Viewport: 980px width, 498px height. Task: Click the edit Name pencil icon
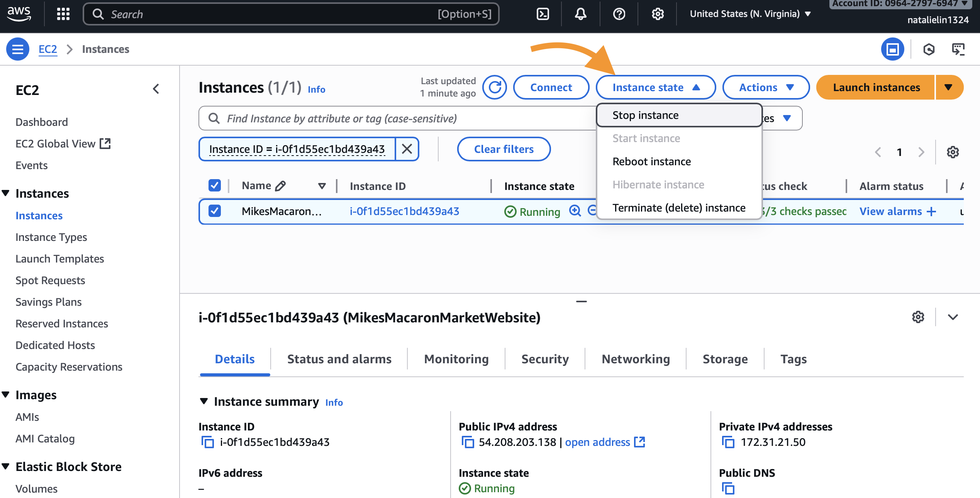point(281,186)
